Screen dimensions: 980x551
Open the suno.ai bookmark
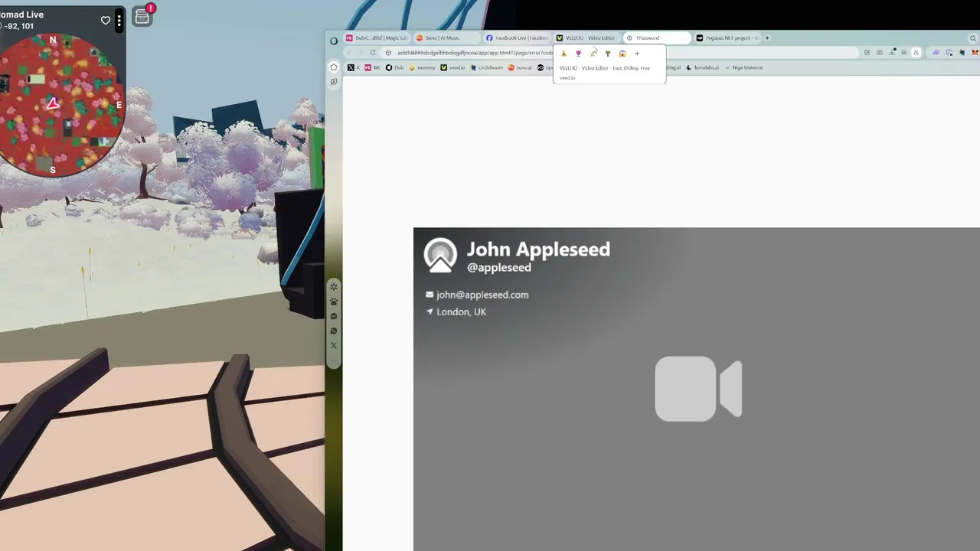pos(520,67)
